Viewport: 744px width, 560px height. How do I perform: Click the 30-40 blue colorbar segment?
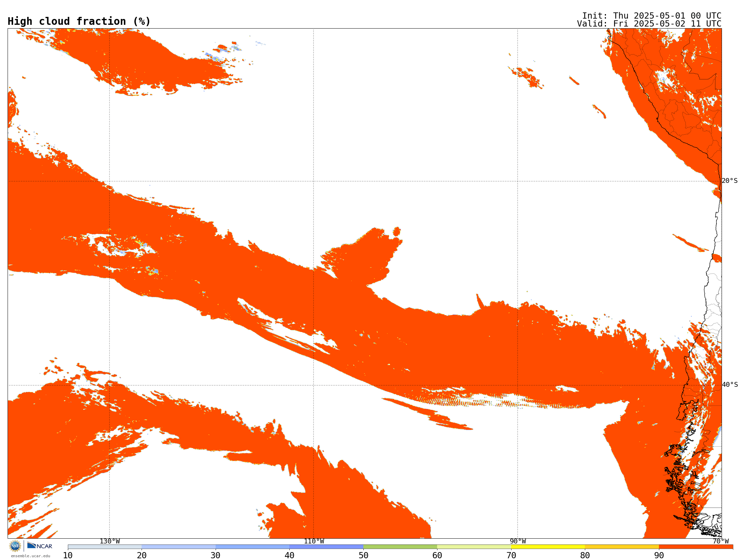tap(252, 547)
